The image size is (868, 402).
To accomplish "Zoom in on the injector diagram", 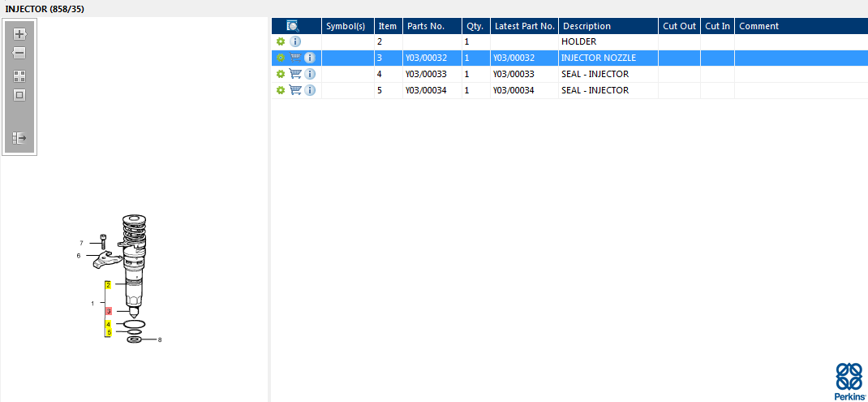I will [19, 34].
